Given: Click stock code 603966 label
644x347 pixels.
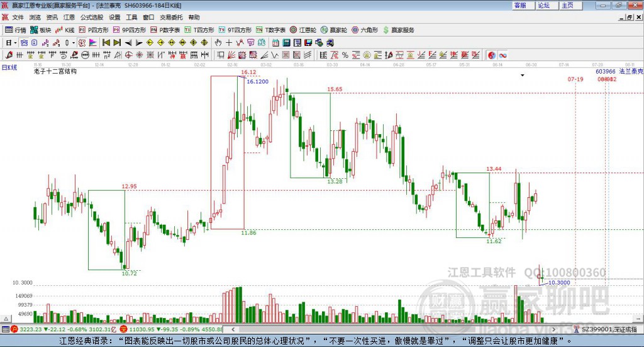Looking at the screenshot, I should 606,71.
